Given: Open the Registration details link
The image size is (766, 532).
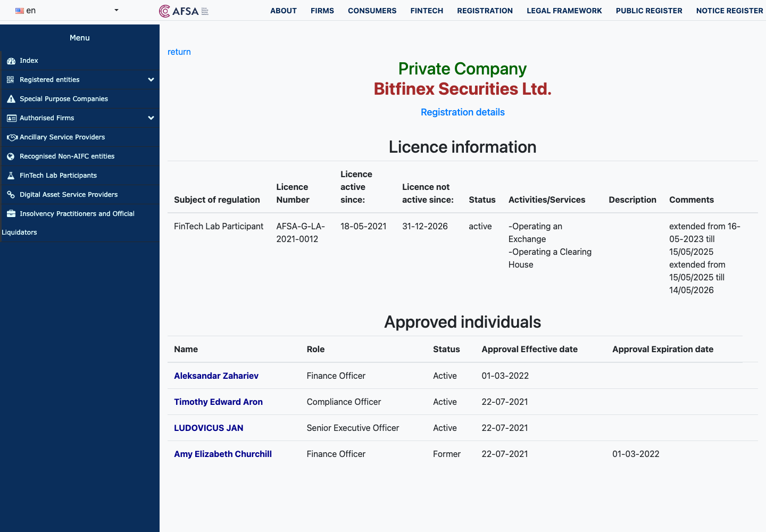Looking at the screenshot, I should tap(463, 112).
